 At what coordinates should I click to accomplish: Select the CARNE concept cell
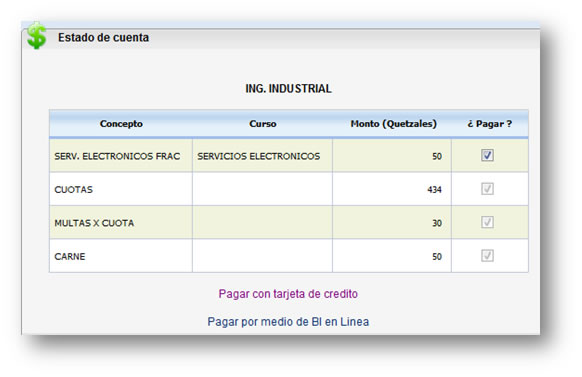click(121, 256)
